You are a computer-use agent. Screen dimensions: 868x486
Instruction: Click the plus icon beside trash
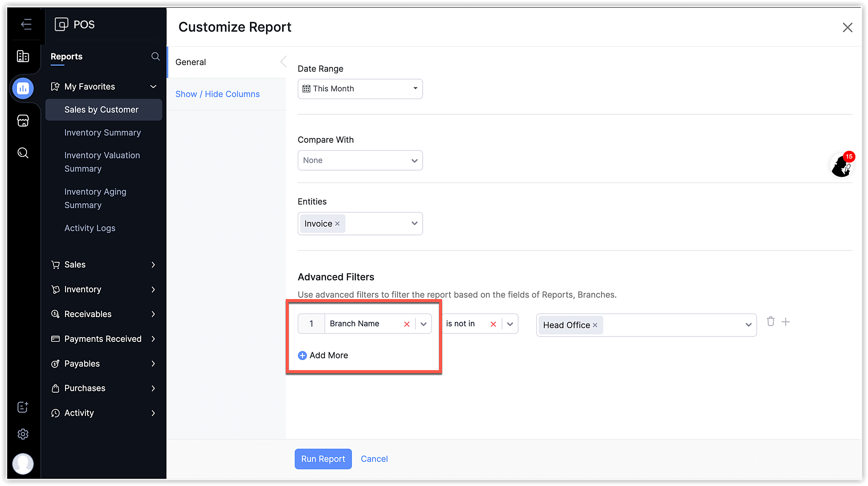[x=786, y=322]
